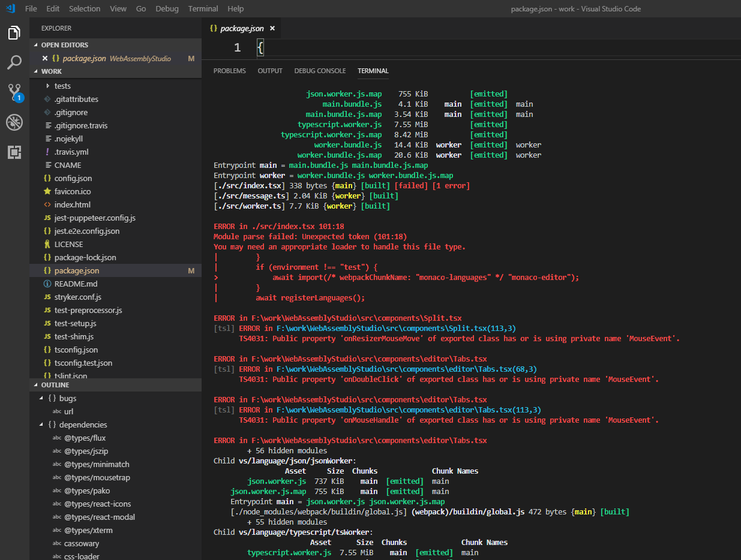This screenshot has width=741, height=560.
Task: Open the Terminal menu
Action: click(203, 9)
